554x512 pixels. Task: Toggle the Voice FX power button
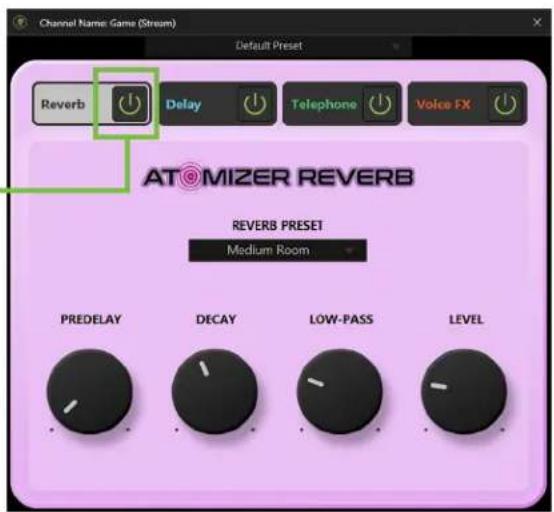pos(505,104)
